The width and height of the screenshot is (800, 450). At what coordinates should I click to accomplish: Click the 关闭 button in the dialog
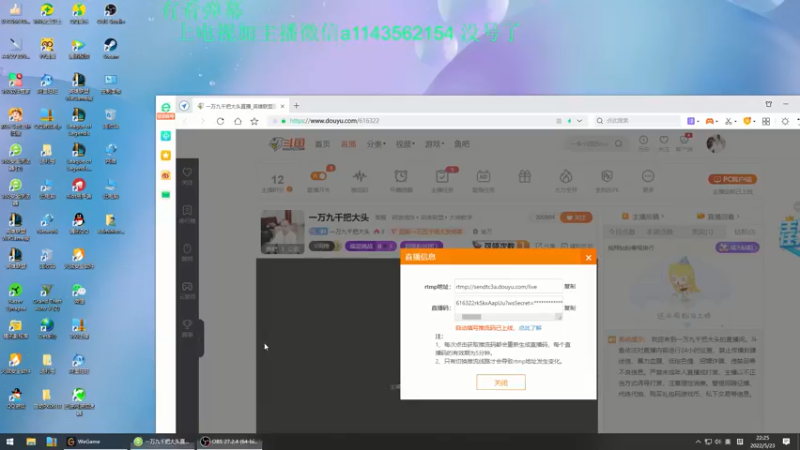pyautogui.click(x=501, y=382)
